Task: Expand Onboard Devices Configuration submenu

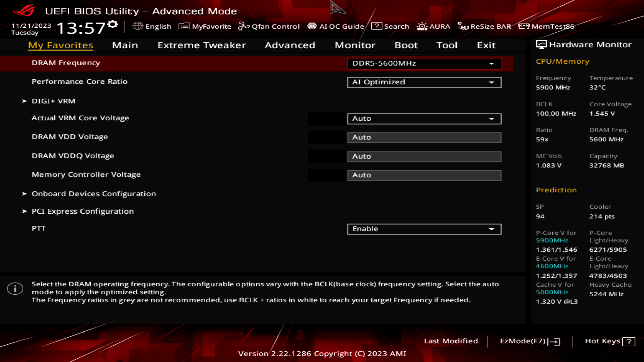Action: pyautogui.click(x=94, y=194)
